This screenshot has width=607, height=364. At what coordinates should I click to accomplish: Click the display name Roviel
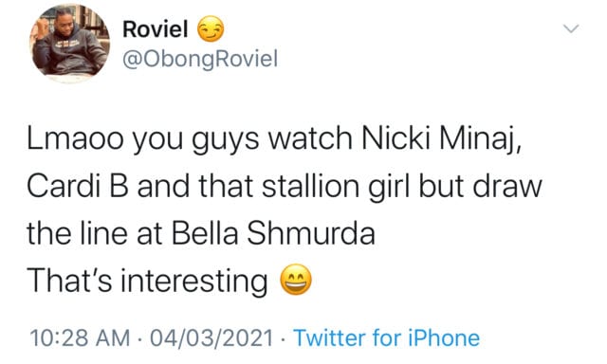pos(156,29)
